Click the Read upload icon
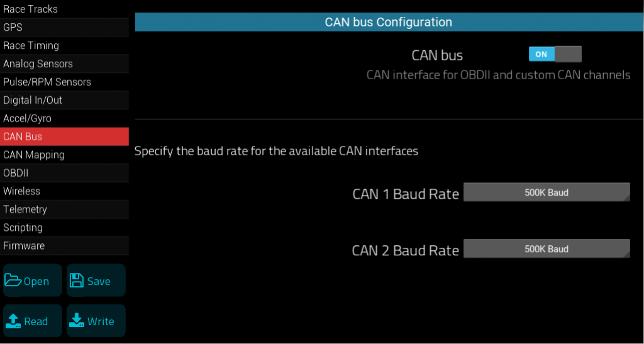The height and width of the screenshot is (344, 644). [x=13, y=321]
